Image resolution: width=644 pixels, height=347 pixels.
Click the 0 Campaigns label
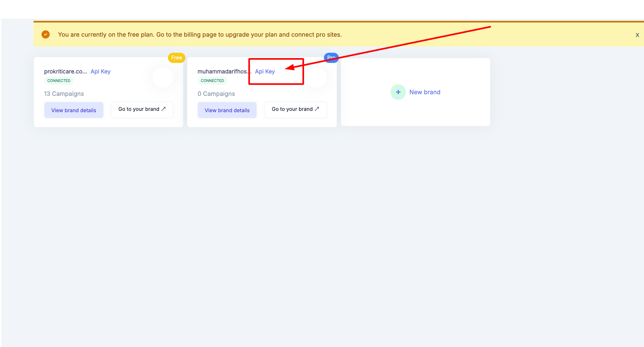click(x=216, y=94)
